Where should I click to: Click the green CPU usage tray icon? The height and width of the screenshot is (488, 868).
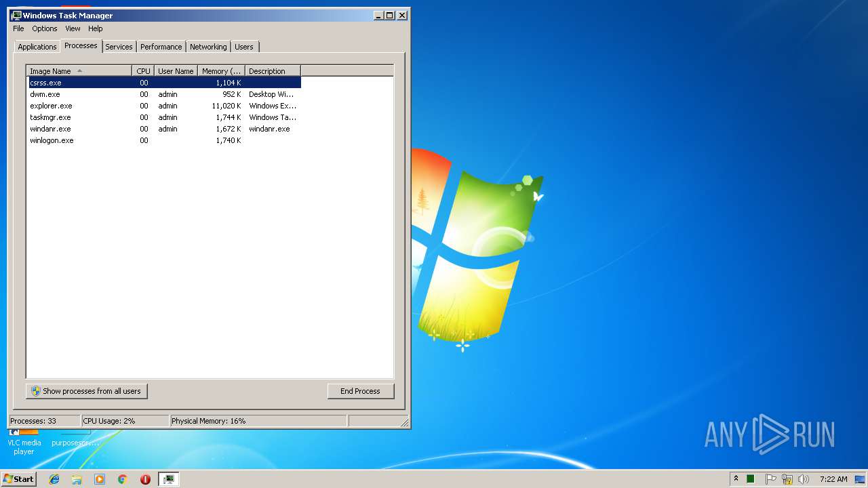751,479
